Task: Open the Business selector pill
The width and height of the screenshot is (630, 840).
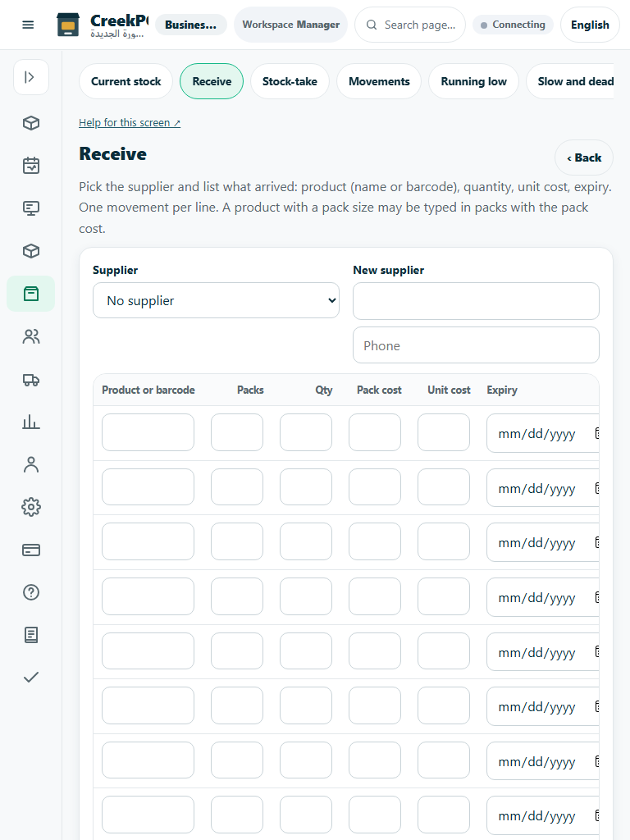Action: coord(190,25)
